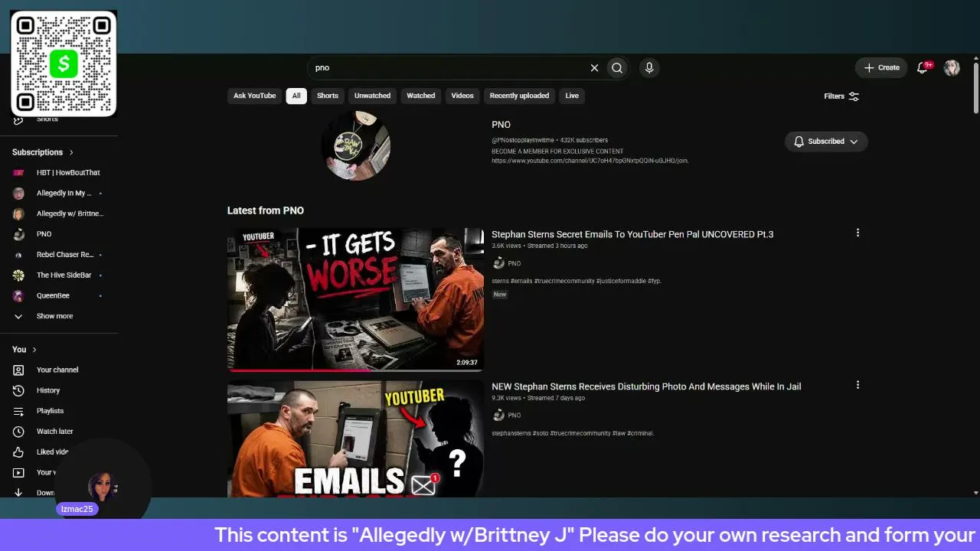Viewport: 980px width, 551px height.
Task: Filter results by Unwatched chip
Action: [372, 96]
